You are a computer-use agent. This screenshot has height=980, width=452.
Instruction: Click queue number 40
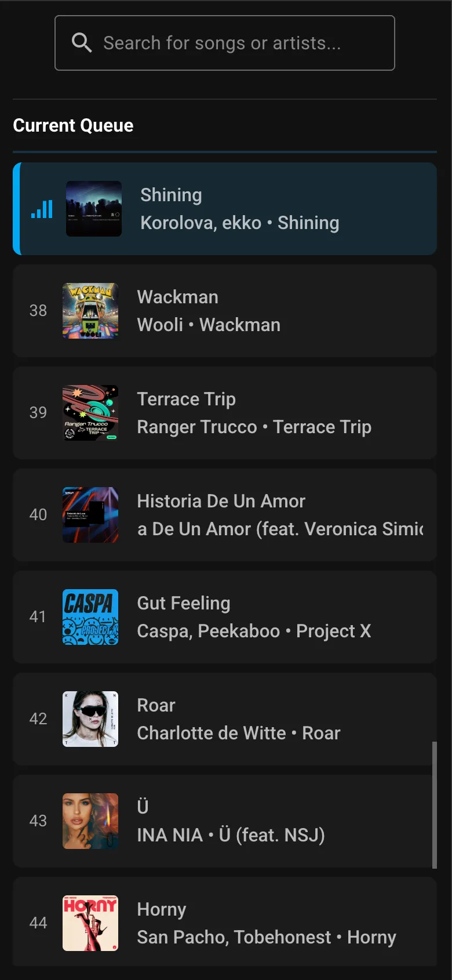coord(38,515)
